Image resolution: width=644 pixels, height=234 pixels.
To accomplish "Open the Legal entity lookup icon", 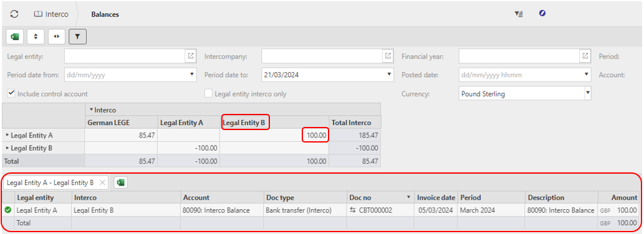I will tap(191, 56).
